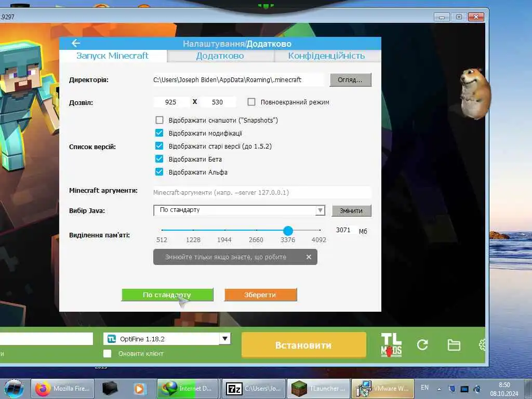Toggle Оновити клієнт checkbox
This screenshot has height=399, width=532.
107,353
